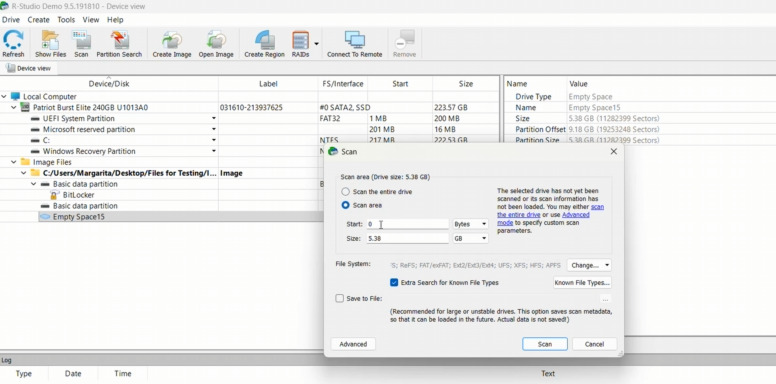Open the Bytes unit dropdown for Start
Image resolution: width=776 pixels, height=384 pixels.
pos(470,224)
